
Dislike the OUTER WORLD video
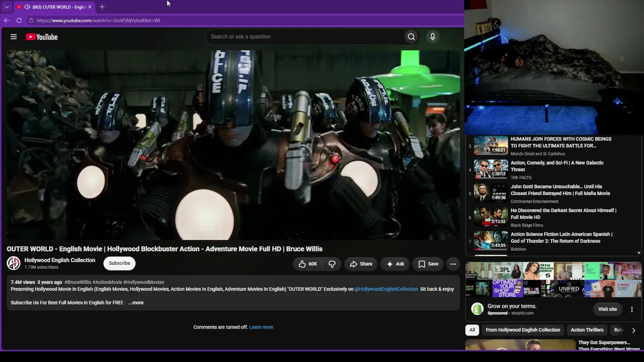pos(332,264)
